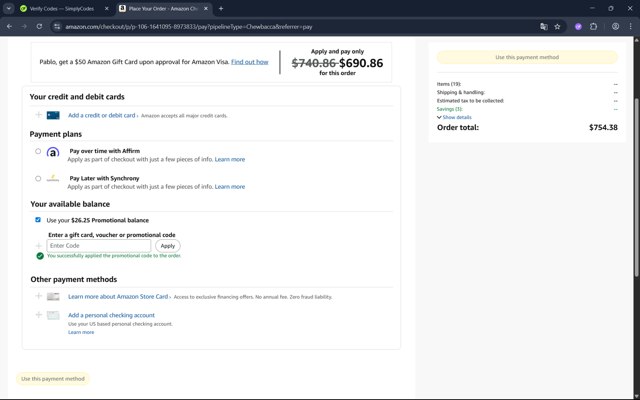
Task: Open the purple SimplyCodes extension icon
Action: pyautogui.click(x=578, y=27)
